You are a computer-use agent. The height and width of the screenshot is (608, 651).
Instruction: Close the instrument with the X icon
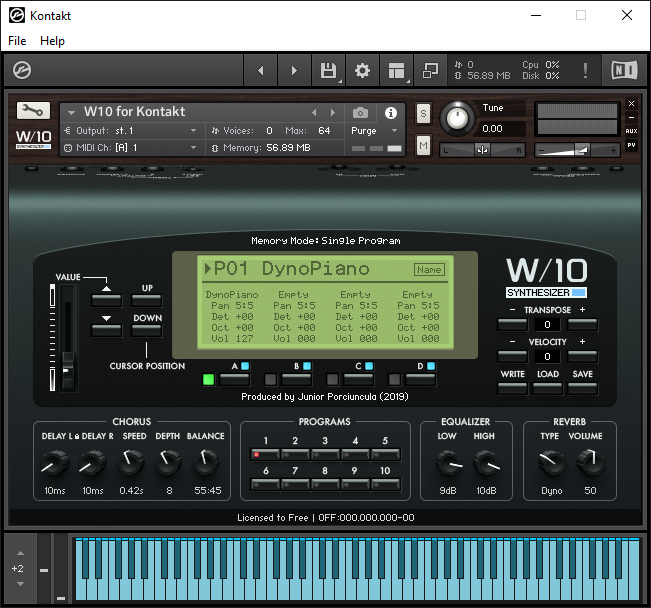631,103
